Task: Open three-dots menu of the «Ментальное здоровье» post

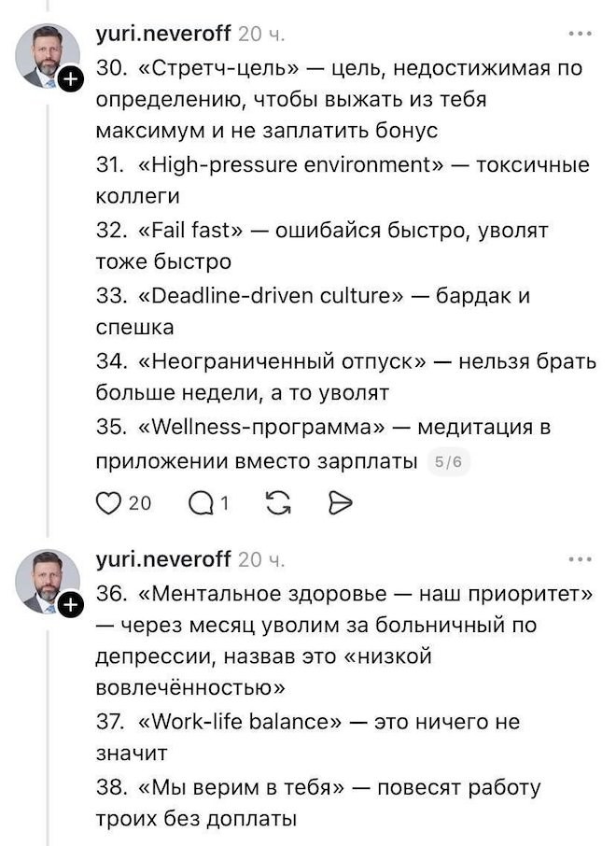Action: pyautogui.click(x=581, y=559)
